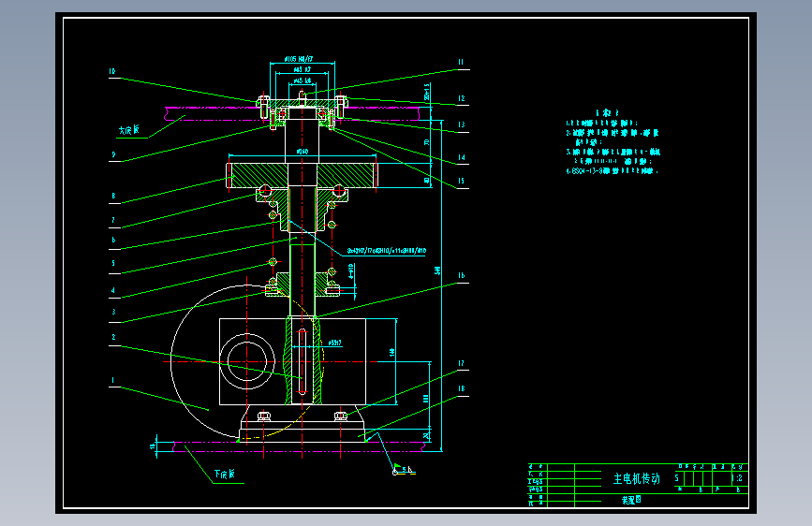This screenshot has height=526, width=812.
Task: Click part number label 6
Action: (113, 241)
